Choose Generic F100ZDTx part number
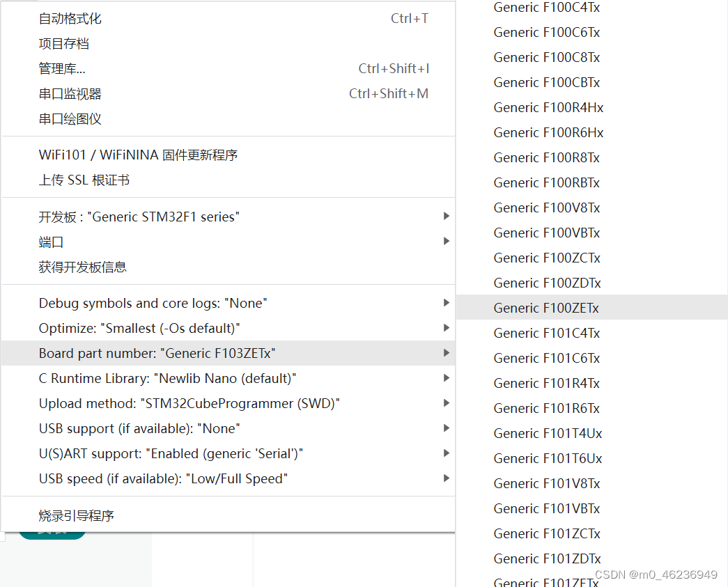Screen dimensions: 728x587 [x=592, y=283]
